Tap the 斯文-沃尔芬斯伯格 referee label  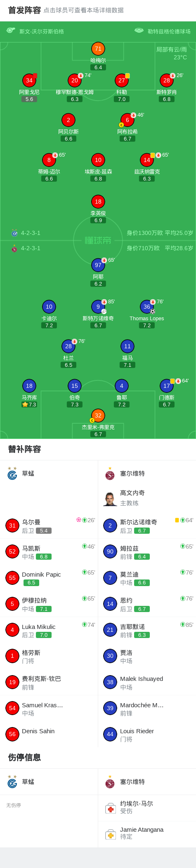pyautogui.click(x=42, y=31)
